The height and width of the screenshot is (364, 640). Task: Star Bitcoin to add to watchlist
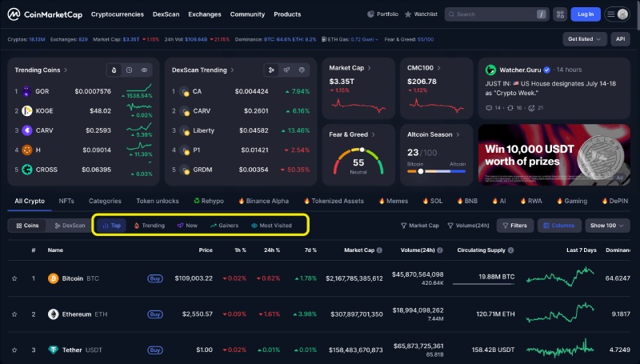pos(14,278)
